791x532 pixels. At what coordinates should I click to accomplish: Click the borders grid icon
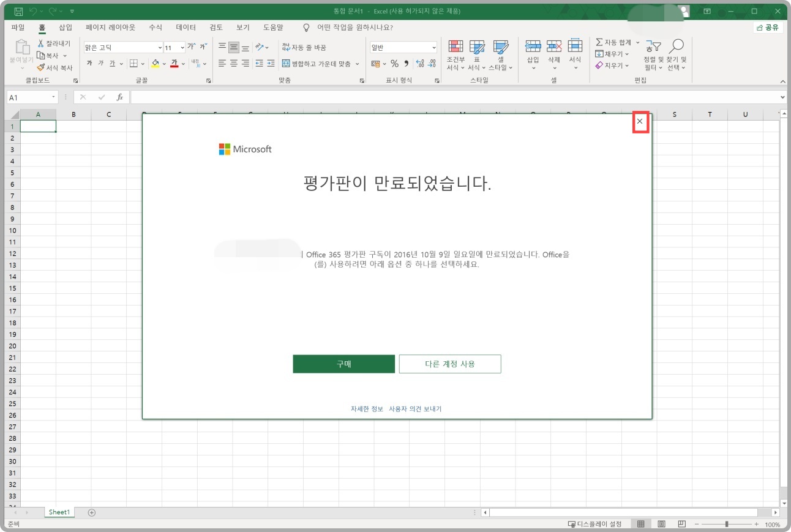click(x=133, y=64)
